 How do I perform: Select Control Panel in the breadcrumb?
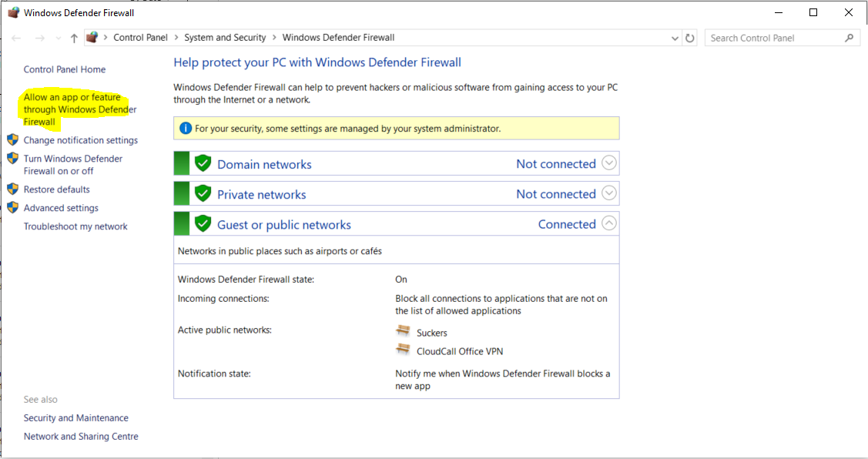pyautogui.click(x=141, y=38)
